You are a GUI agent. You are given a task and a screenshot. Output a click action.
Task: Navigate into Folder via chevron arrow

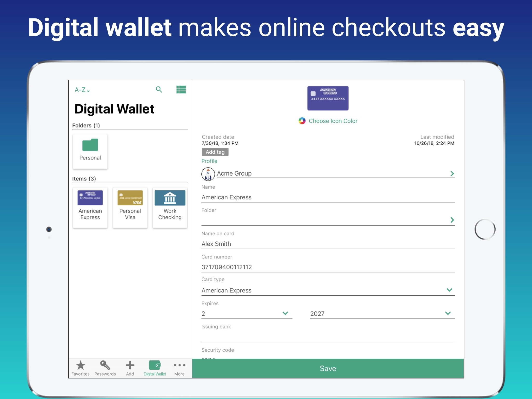[x=453, y=220]
